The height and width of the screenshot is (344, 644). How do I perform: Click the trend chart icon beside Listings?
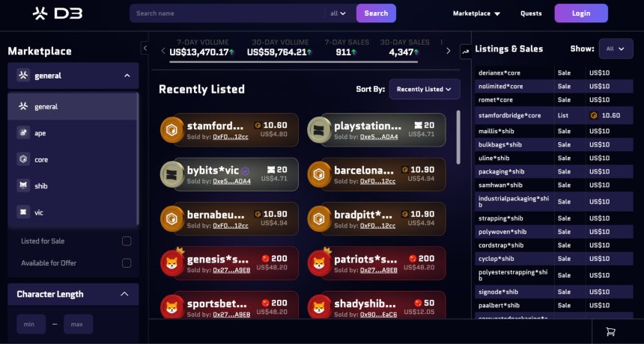pyautogui.click(x=465, y=52)
